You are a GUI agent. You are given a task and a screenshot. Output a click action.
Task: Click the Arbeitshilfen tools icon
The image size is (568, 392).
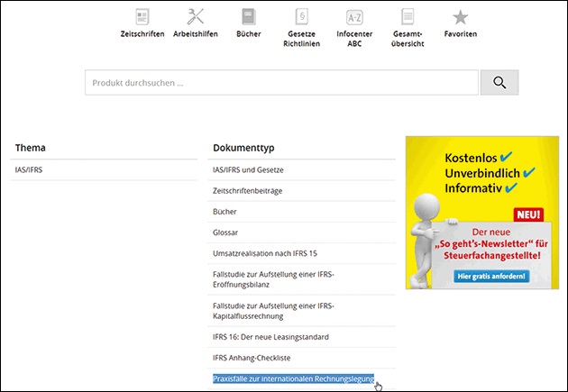pyautogui.click(x=195, y=17)
